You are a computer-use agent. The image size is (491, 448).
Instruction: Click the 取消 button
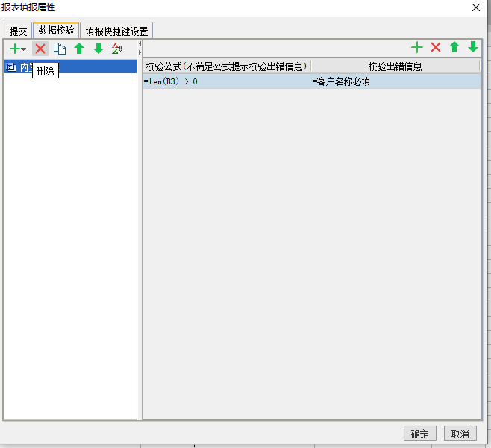click(x=460, y=434)
